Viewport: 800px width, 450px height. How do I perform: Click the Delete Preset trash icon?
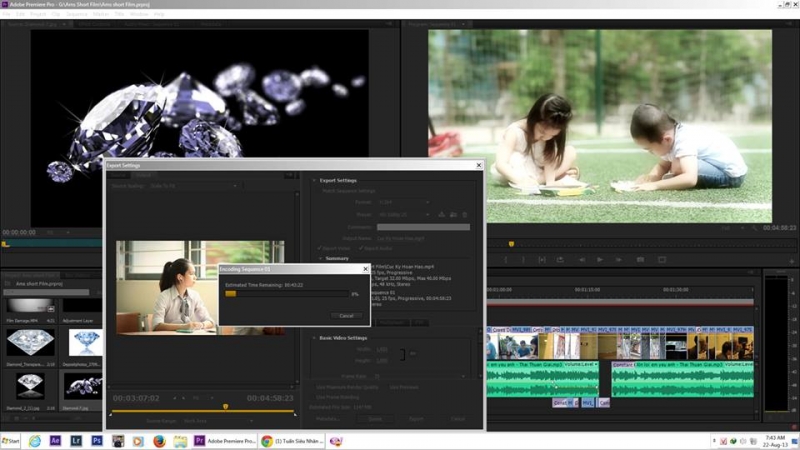465,215
